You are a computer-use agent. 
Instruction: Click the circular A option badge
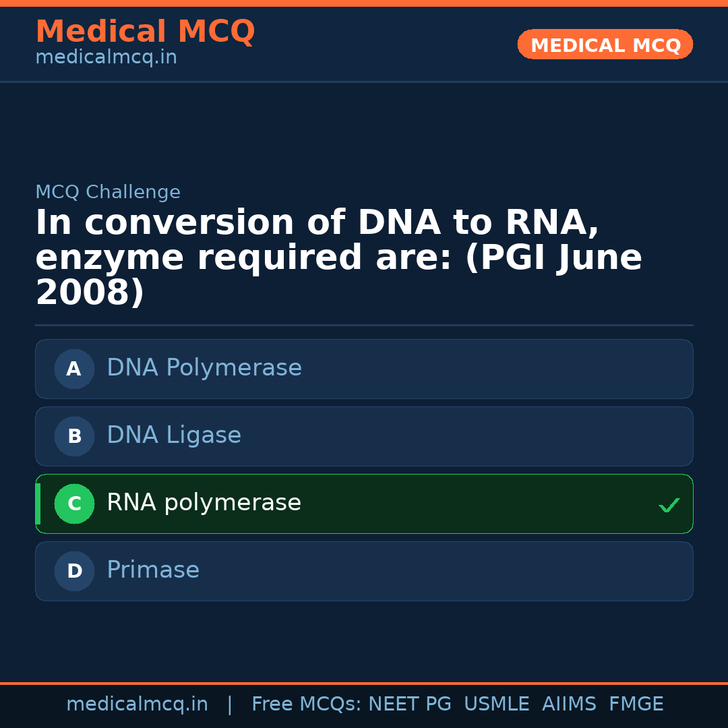click(74, 369)
